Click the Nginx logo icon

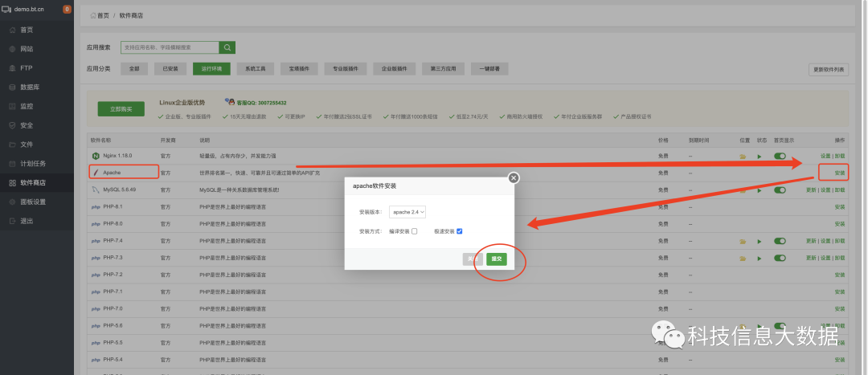pyautogui.click(x=95, y=156)
